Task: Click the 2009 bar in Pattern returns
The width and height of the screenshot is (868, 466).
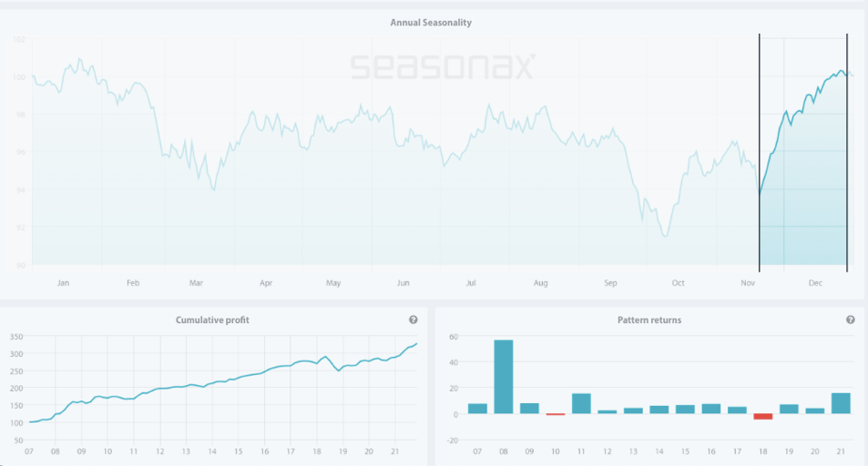Action: click(x=529, y=409)
